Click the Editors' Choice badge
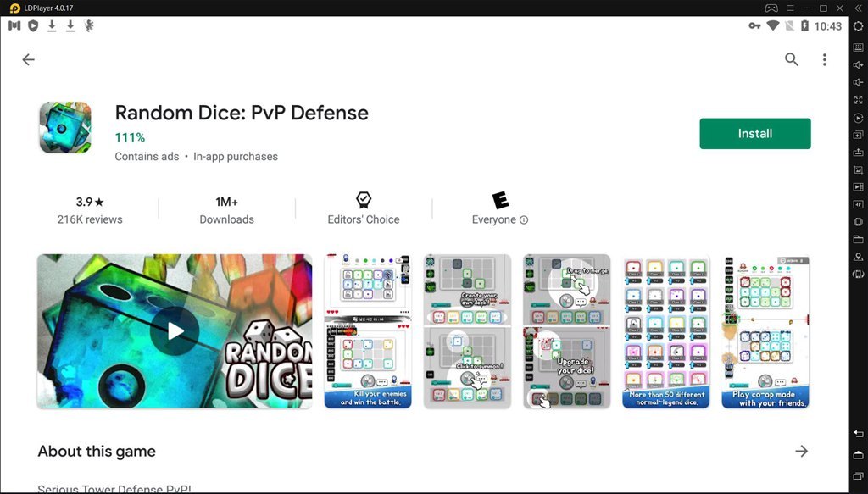Viewport: 868px width, 494px height. pyautogui.click(x=363, y=209)
